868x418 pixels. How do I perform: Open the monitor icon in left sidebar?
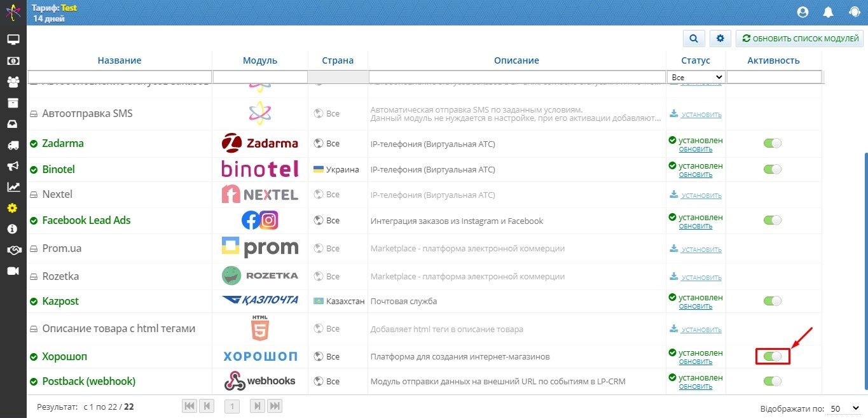(x=13, y=39)
